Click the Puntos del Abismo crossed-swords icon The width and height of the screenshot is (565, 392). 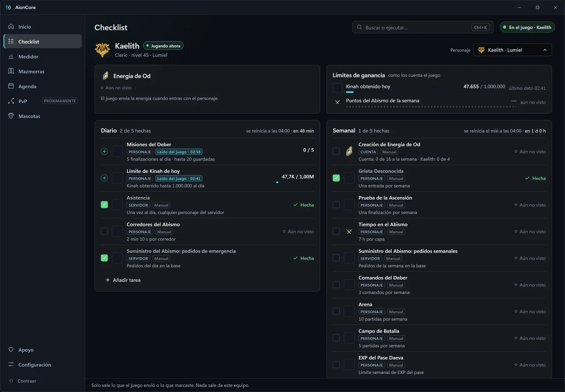[337, 102]
